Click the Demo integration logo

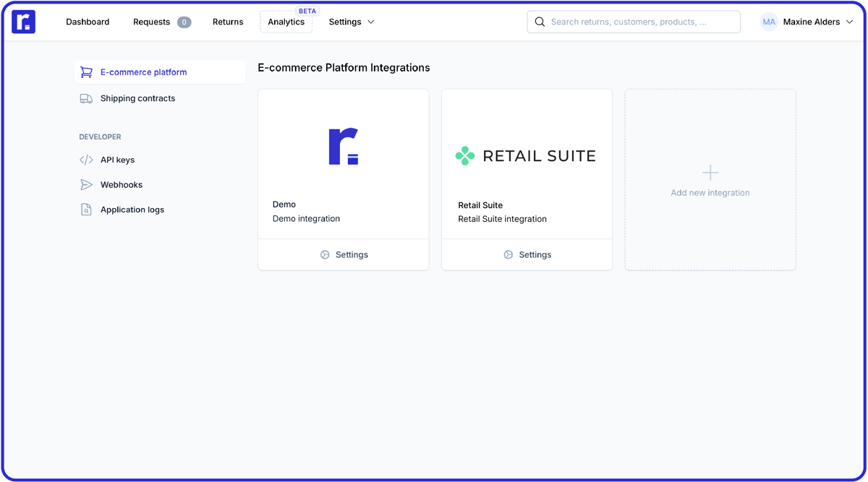(344, 147)
